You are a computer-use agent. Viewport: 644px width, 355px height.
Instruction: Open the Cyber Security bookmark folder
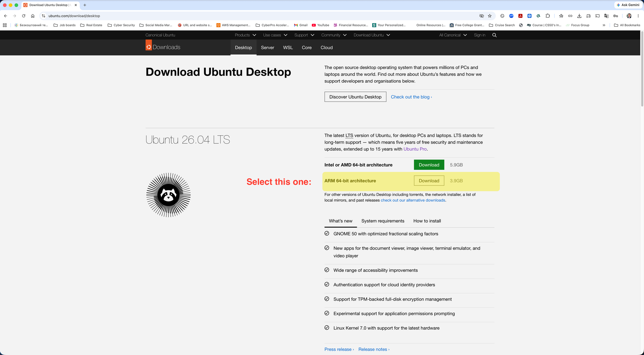(x=121, y=25)
